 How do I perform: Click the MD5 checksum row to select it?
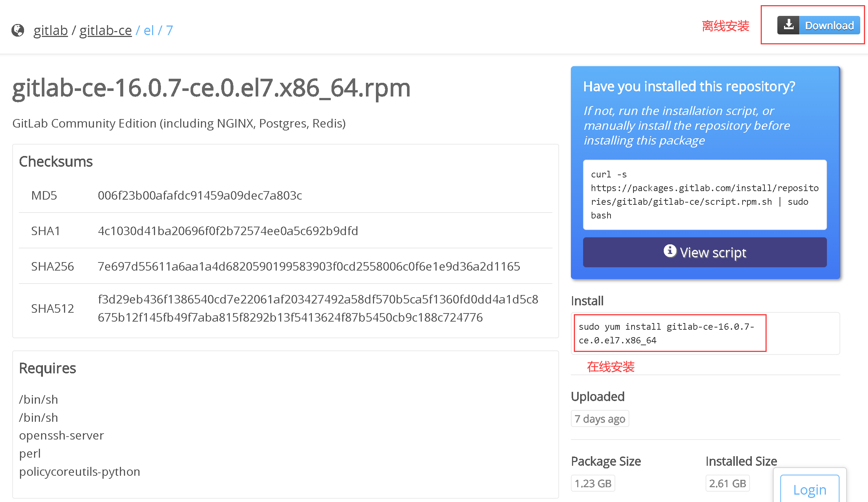click(287, 194)
